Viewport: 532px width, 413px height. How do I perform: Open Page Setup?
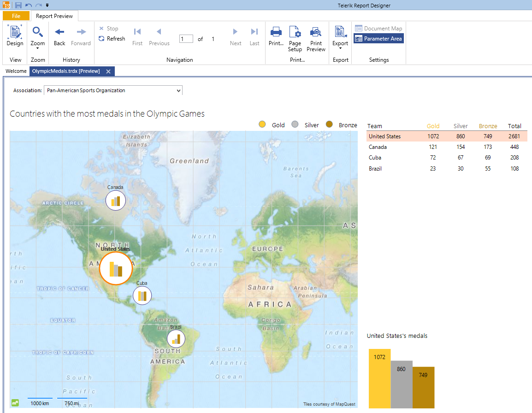pyautogui.click(x=295, y=37)
